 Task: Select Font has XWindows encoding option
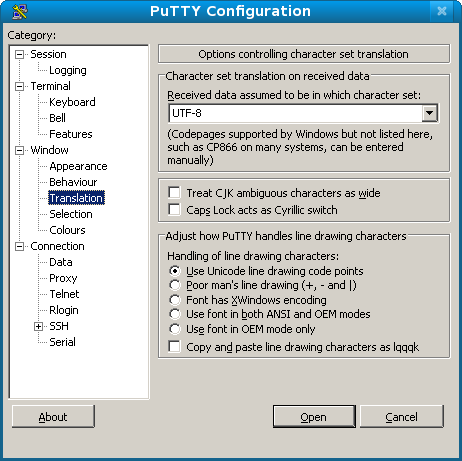175,300
